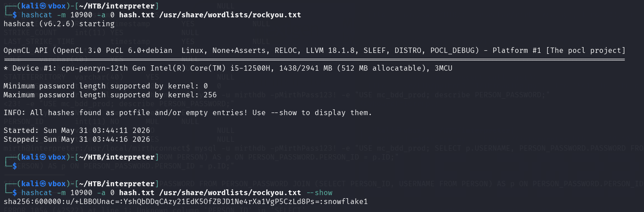Screen dimensions: 644x212
Task: Click the sha256:600000 hash output line
Action: [x=186, y=202]
